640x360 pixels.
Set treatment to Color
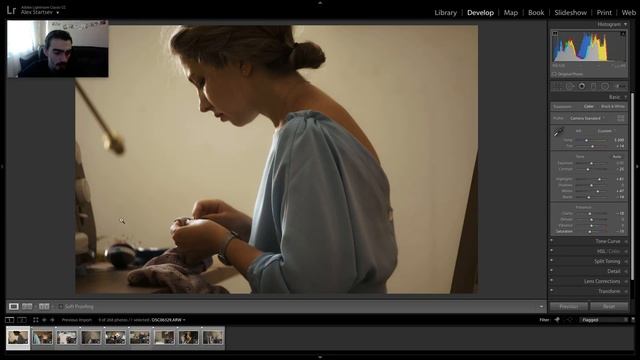[588, 106]
